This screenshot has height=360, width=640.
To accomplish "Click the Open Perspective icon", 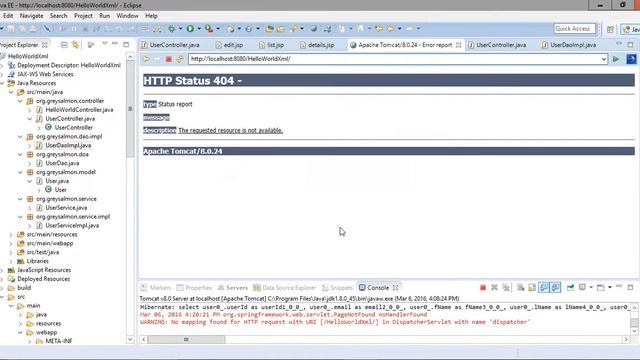I will click(610, 29).
